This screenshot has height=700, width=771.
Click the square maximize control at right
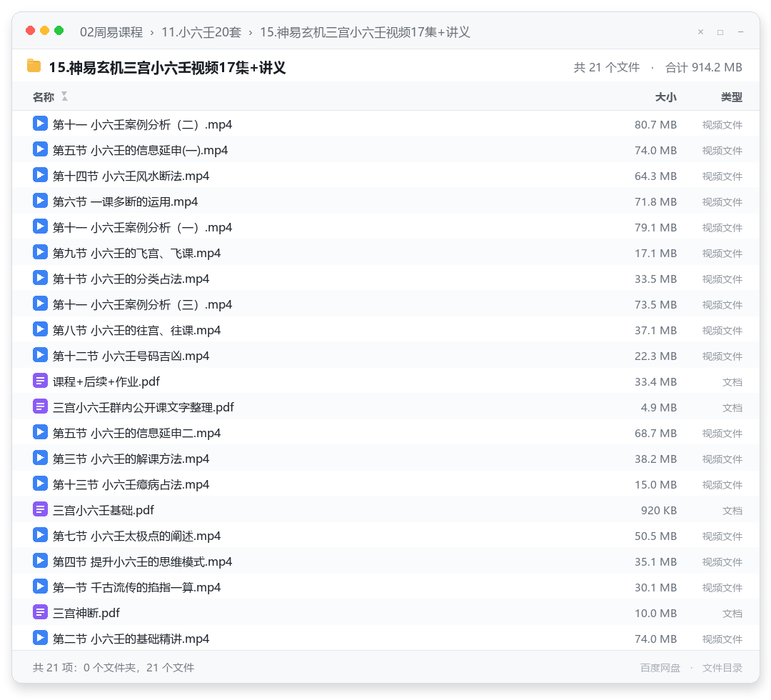point(720,32)
